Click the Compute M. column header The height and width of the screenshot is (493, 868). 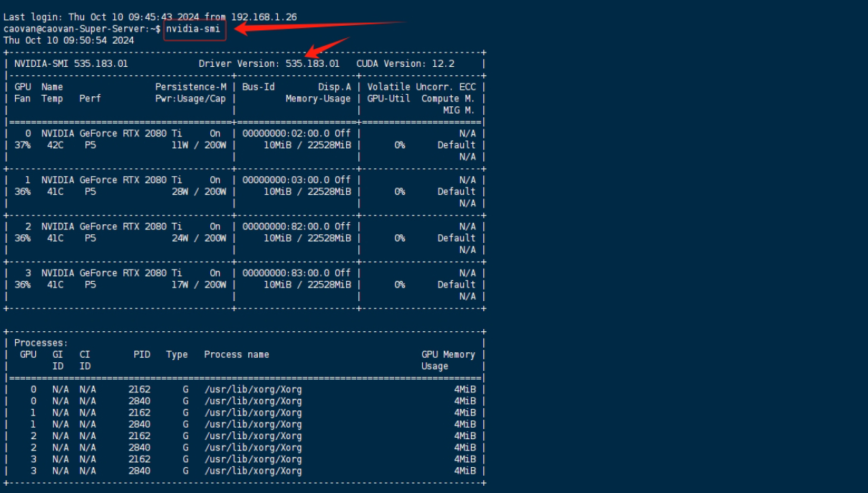[x=449, y=98]
